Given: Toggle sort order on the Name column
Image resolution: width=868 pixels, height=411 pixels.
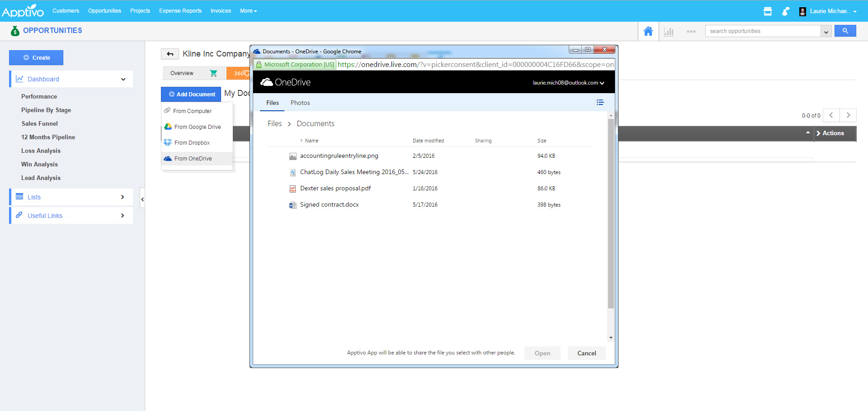Looking at the screenshot, I should click(x=311, y=141).
